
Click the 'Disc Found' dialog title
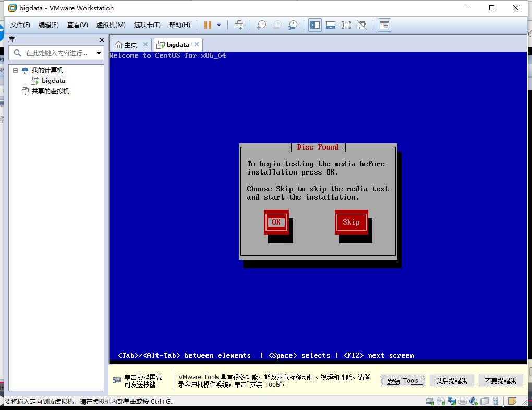[318, 147]
